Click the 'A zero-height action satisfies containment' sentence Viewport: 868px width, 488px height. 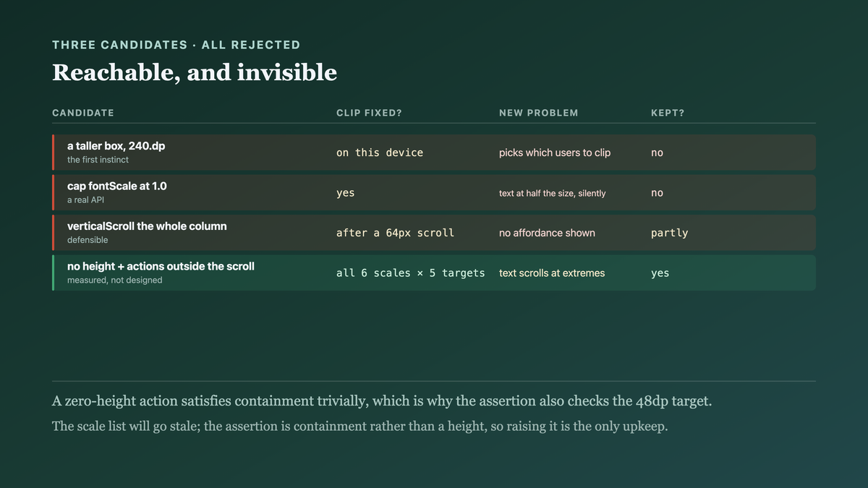(x=382, y=401)
